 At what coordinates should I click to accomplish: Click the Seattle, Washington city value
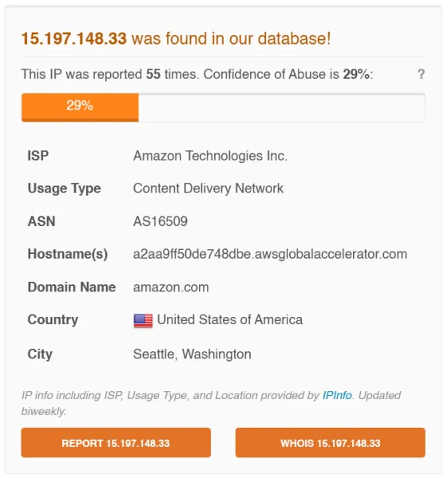[192, 354]
